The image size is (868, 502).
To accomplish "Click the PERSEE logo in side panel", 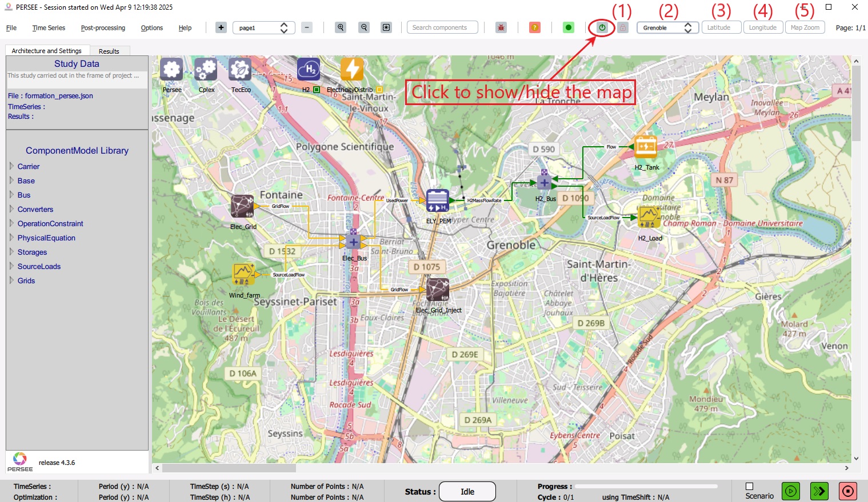I will (x=20, y=461).
